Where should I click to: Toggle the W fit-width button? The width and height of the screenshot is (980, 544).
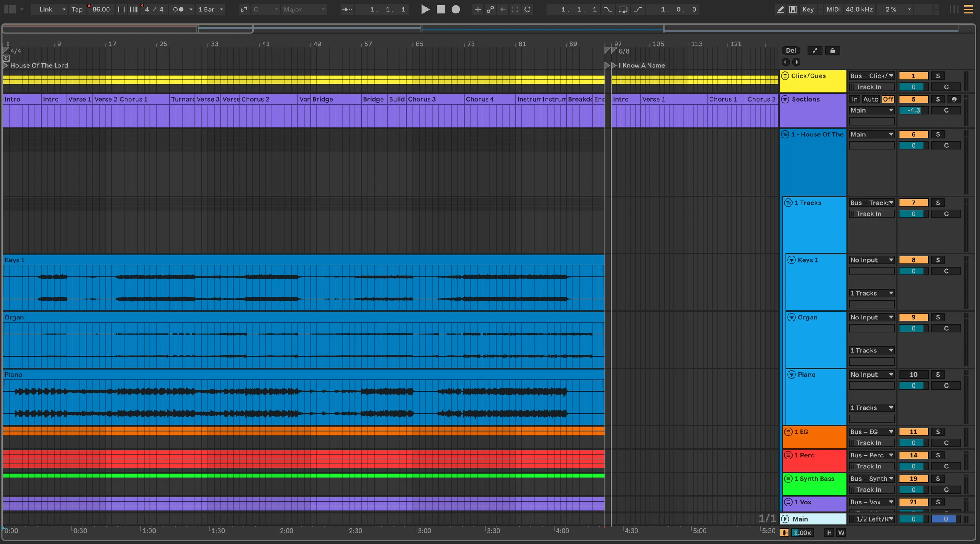[x=841, y=533]
